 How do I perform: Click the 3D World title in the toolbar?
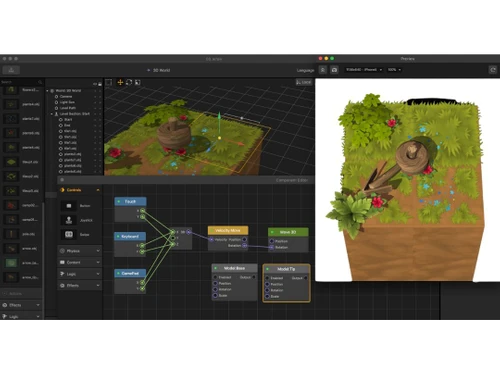point(161,70)
